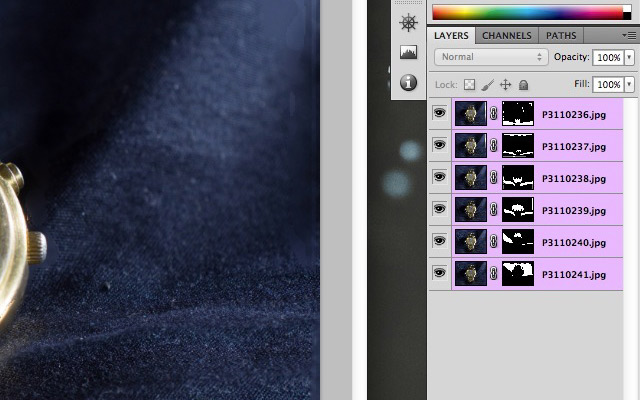Image resolution: width=640 pixels, height=400 pixels.
Task: Switch to the Channels tab
Action: coord(507,36)
